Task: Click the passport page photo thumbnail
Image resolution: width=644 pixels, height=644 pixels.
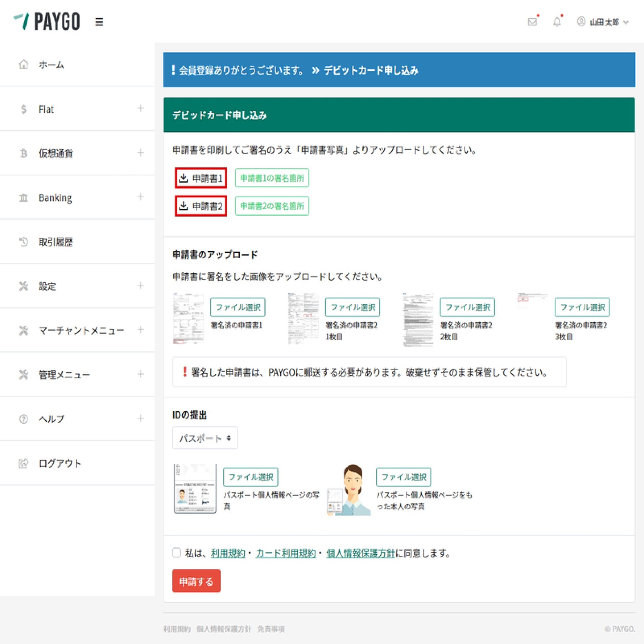Action: (x=195, y=489)
